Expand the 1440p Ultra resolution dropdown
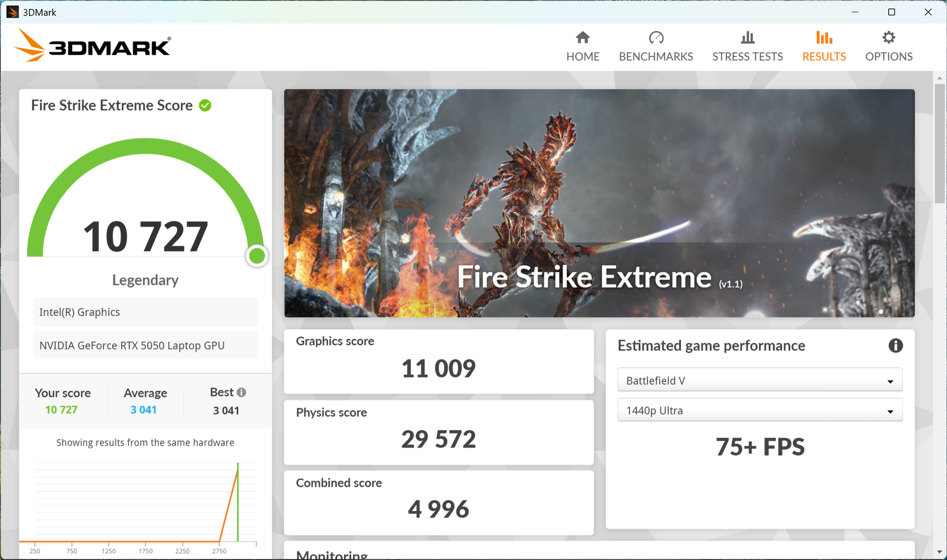Image resolution: width=947 pixels, height=560 pixels. tap(760, 410)
